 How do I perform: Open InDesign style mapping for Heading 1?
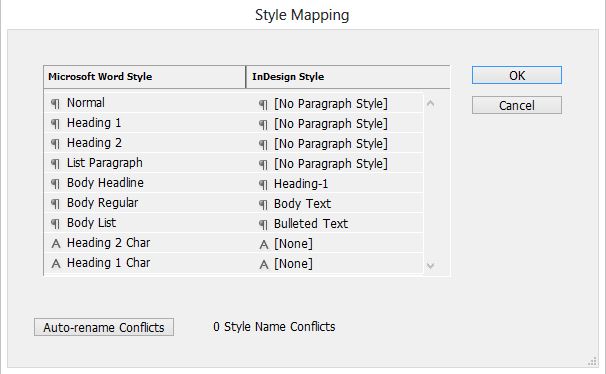331,124
